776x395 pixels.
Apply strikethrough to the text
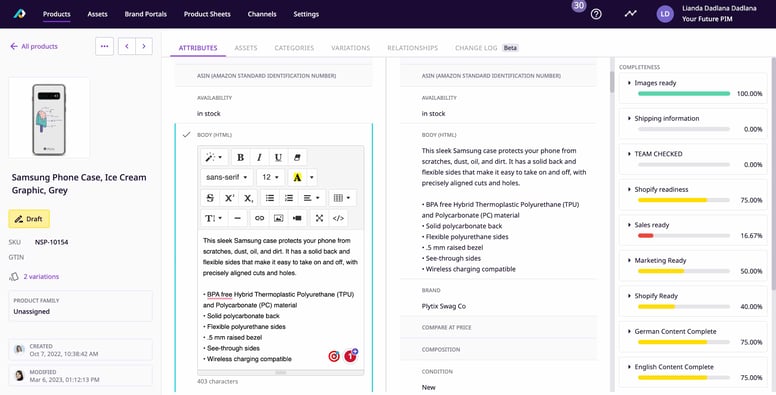pos(210,198)
